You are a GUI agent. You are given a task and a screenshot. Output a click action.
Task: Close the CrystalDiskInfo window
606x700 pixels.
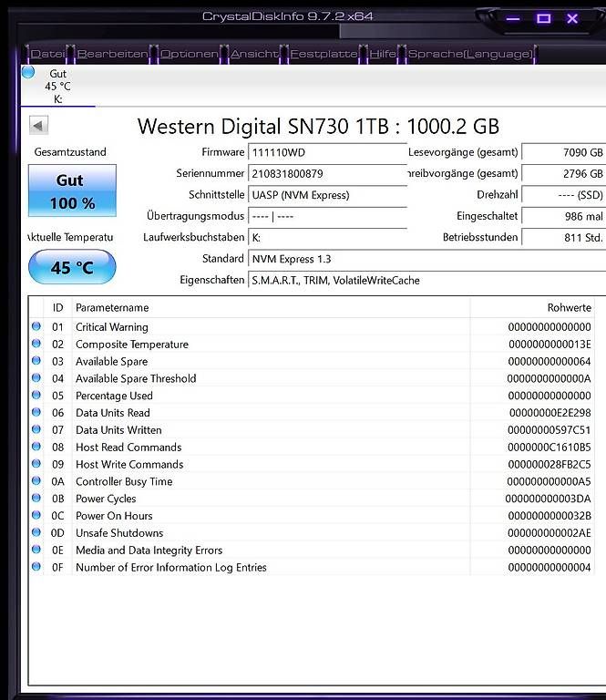572,19
